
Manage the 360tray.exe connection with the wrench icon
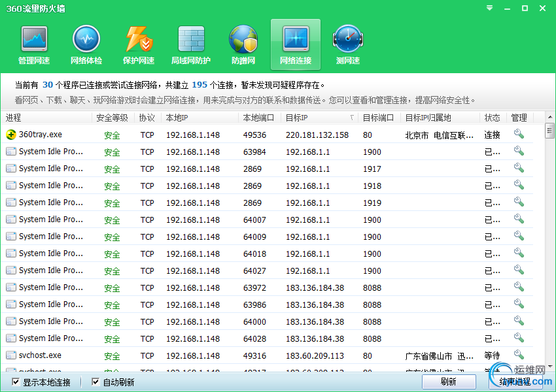519,134
